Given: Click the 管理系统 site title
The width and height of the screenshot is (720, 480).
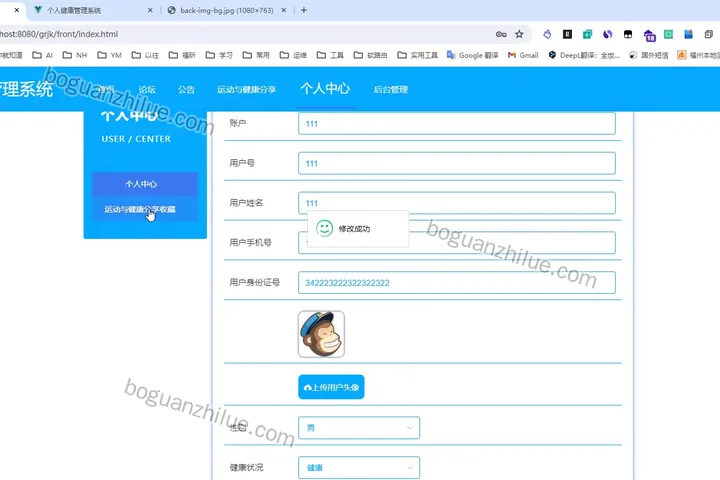Looking at the screenshot, I should coord(26,89).
